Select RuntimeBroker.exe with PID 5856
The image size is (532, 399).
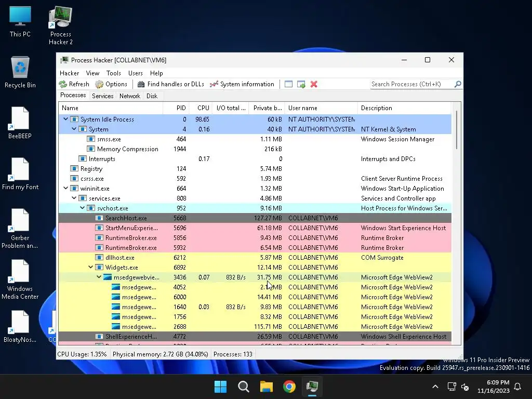[255, 237]
